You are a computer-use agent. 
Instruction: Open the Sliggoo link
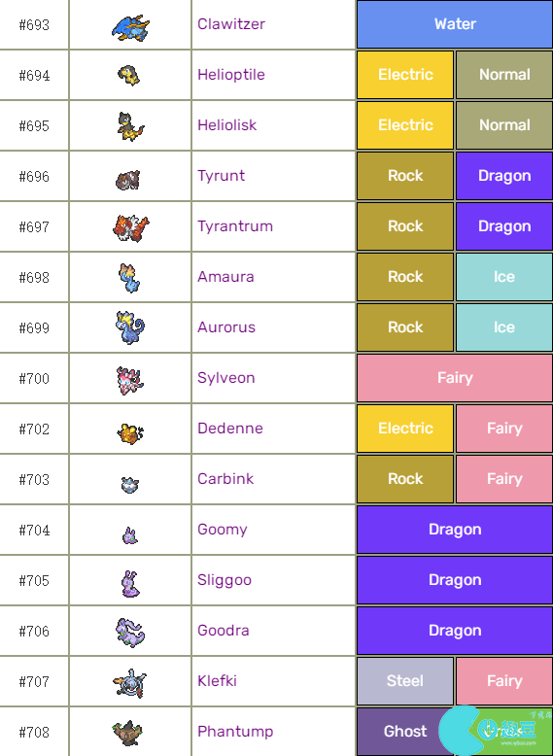[225, 580]
